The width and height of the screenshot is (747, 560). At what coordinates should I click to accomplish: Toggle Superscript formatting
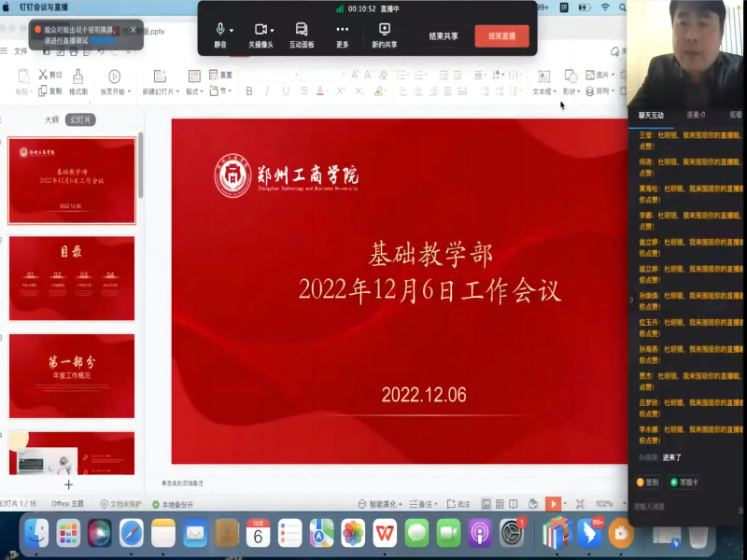point(340,91)
